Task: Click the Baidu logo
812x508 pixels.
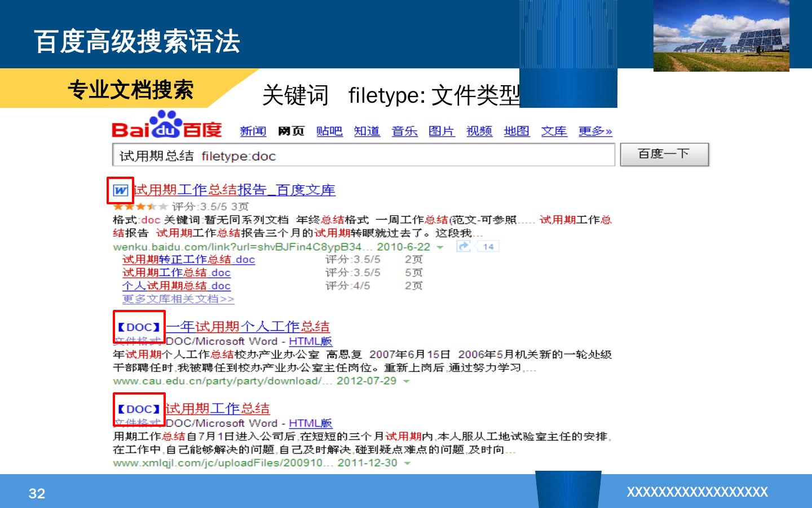Action: point(167,125)
